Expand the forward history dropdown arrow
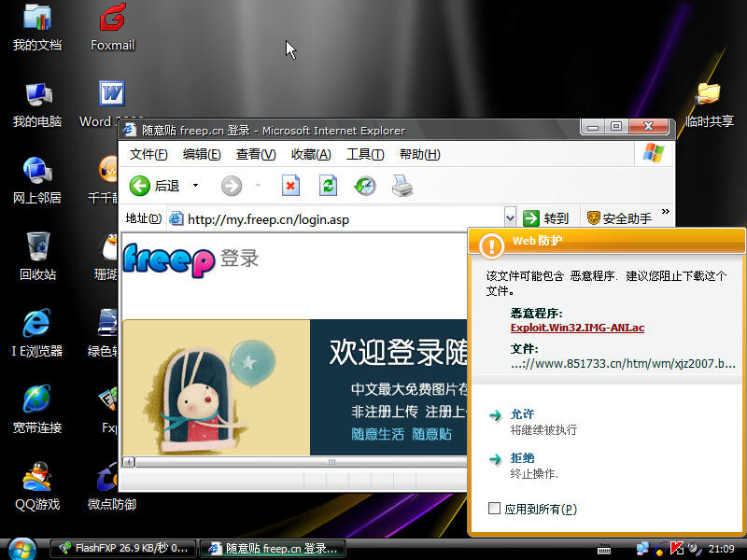747x560 pixels. point(259,185)
